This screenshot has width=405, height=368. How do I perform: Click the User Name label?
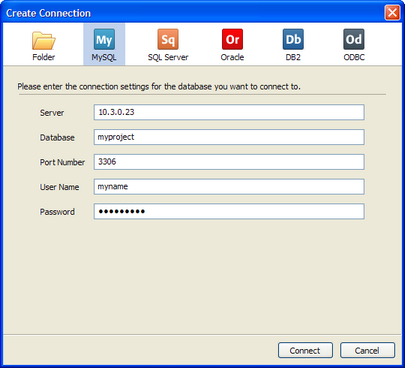click(59, 187)
